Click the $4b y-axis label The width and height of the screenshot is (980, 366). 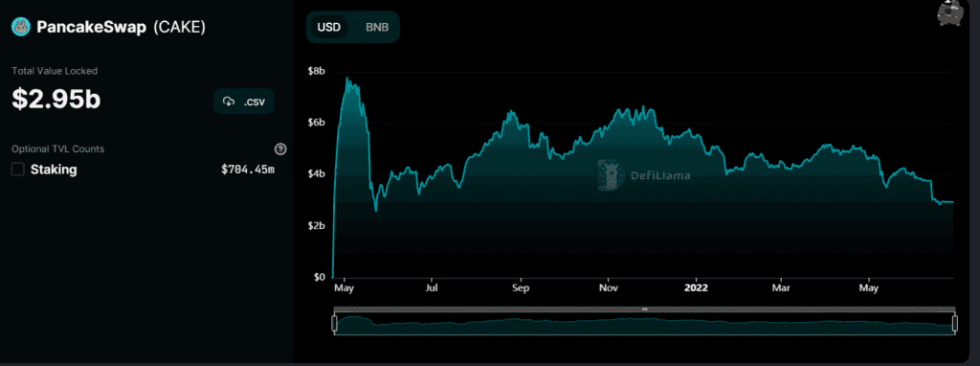point(316,174)
